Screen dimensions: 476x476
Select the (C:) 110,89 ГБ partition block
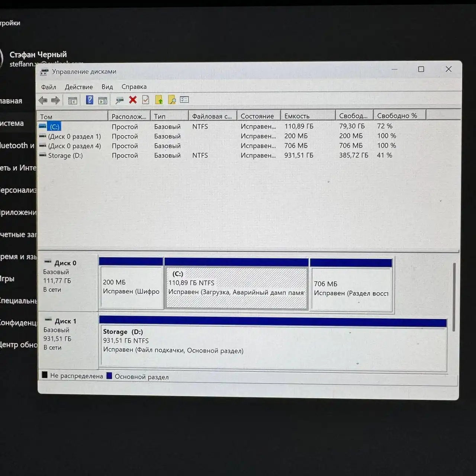pyautogui.click(x=237, y=287)
